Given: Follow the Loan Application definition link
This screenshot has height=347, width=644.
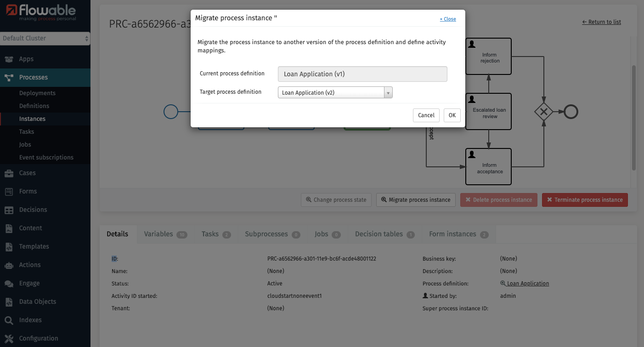Looking at the screenshot, I should tap(527, 284).
